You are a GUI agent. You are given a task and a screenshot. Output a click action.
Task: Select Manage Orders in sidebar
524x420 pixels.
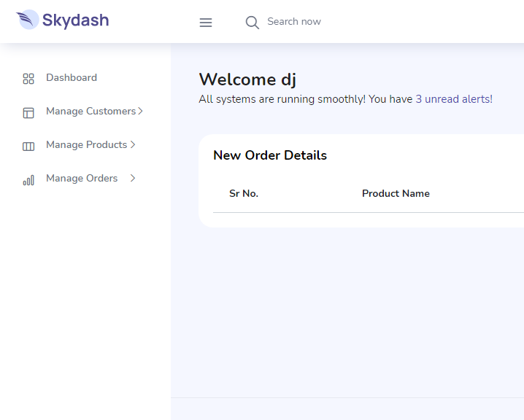click(82, 178)
